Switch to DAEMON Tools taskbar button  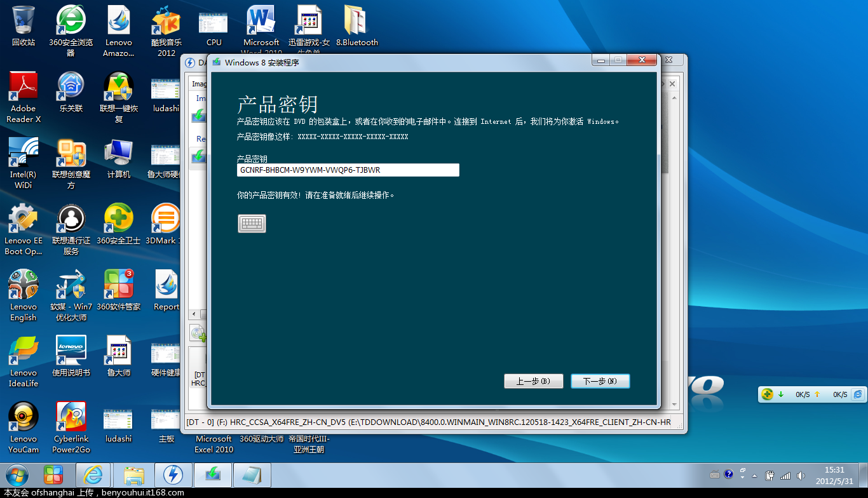pos(173,475)
